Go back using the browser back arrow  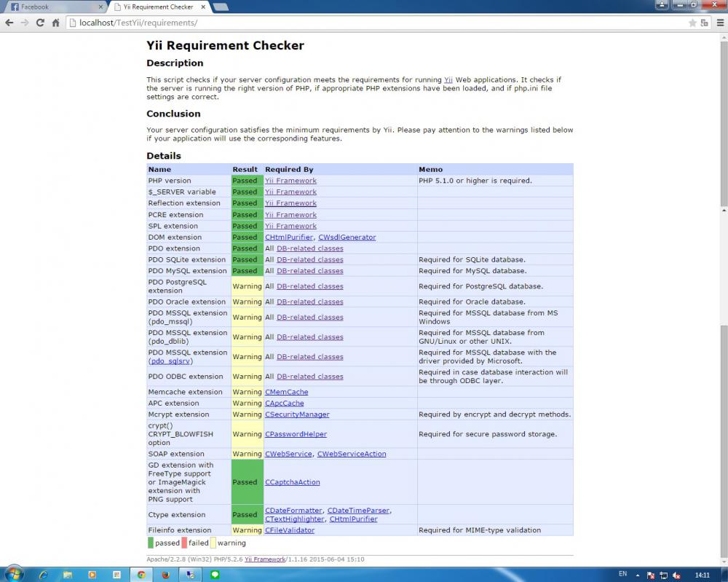[x=9, y=23]
